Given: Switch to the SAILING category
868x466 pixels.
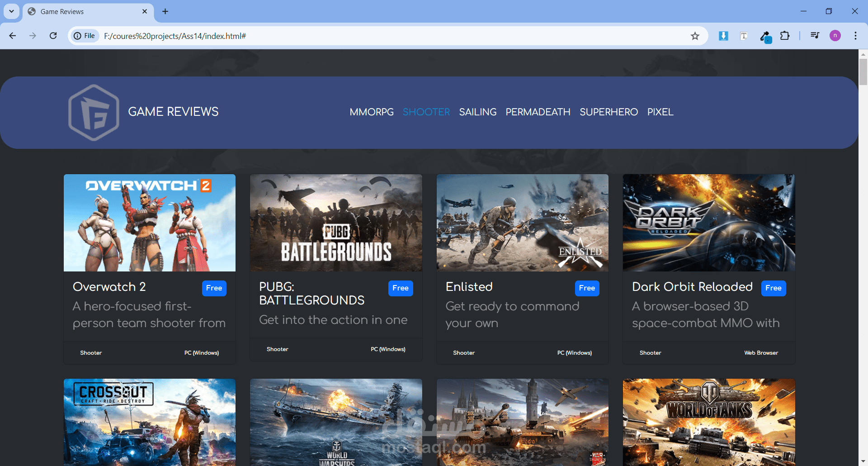Looking at the screenshot, I should (478, 112).
